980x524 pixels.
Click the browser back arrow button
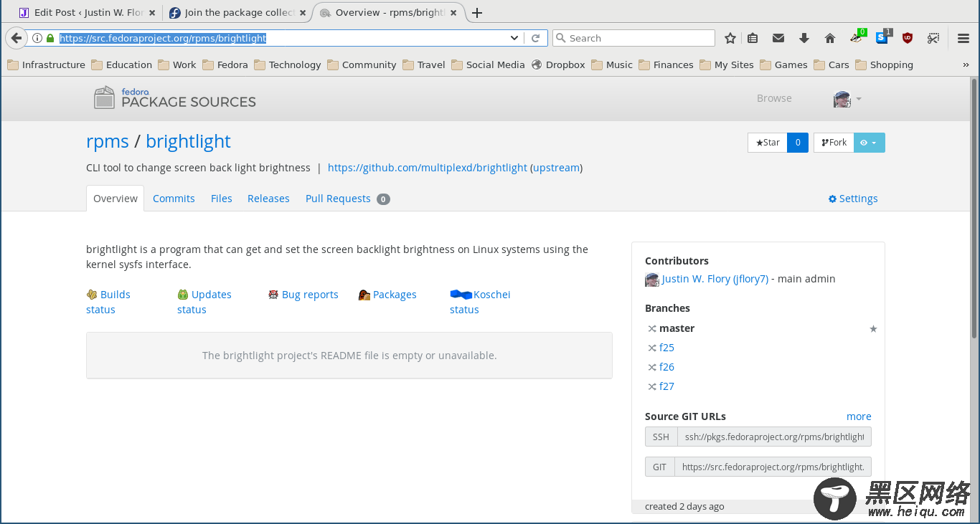coord(16,38)
